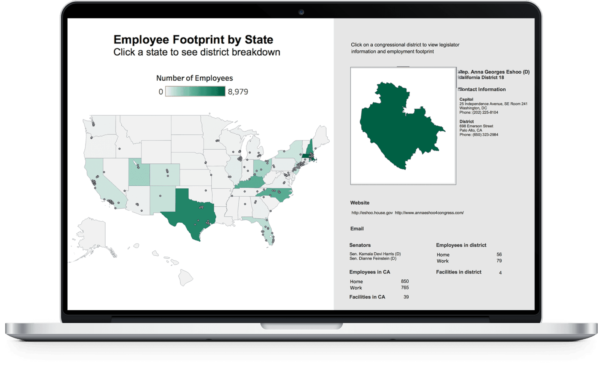
Task: Open the annaeshoo4congress.com link
Action: 429,212
